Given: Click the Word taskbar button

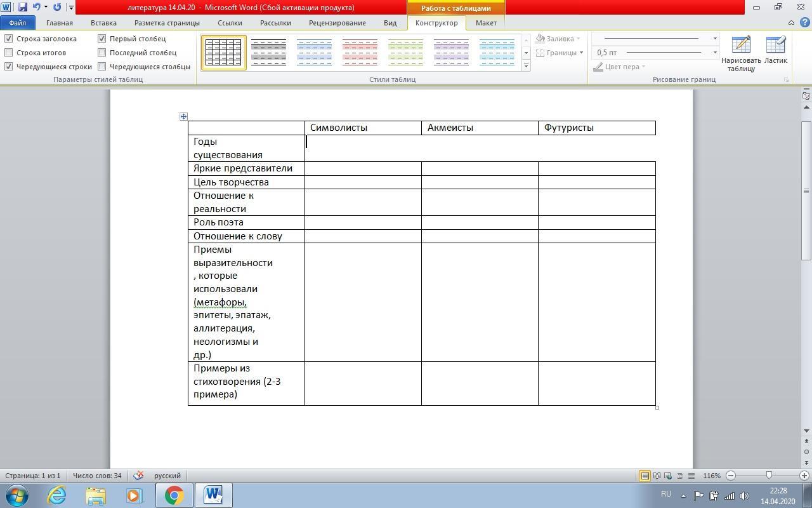Looking at the screenshot, I should (x=213, y=495).
